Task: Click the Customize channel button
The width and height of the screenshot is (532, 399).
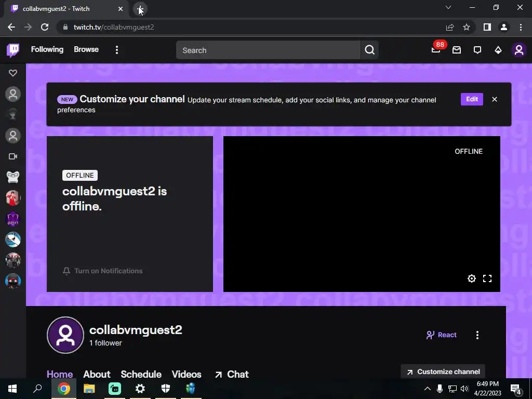Action: pos(443,371)
